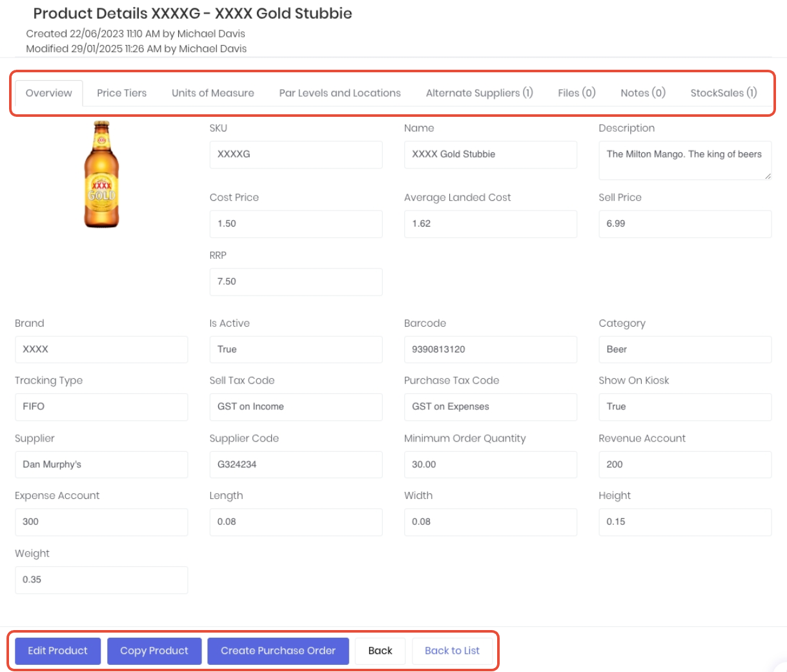Screen dimensions: 787x672
Task: Click the Product Details XXXXG page heading
Action: (x=192, y=14)
